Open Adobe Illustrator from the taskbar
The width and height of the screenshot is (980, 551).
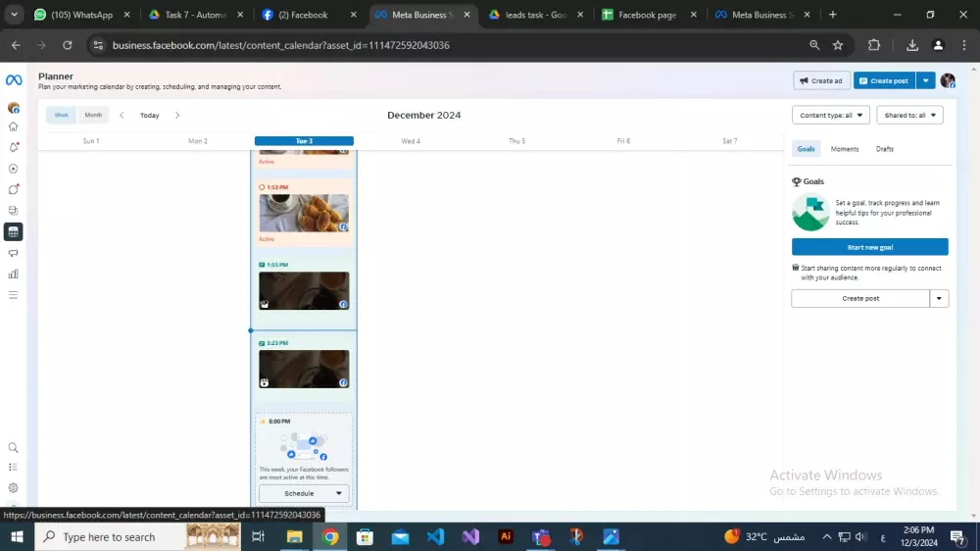506,536
